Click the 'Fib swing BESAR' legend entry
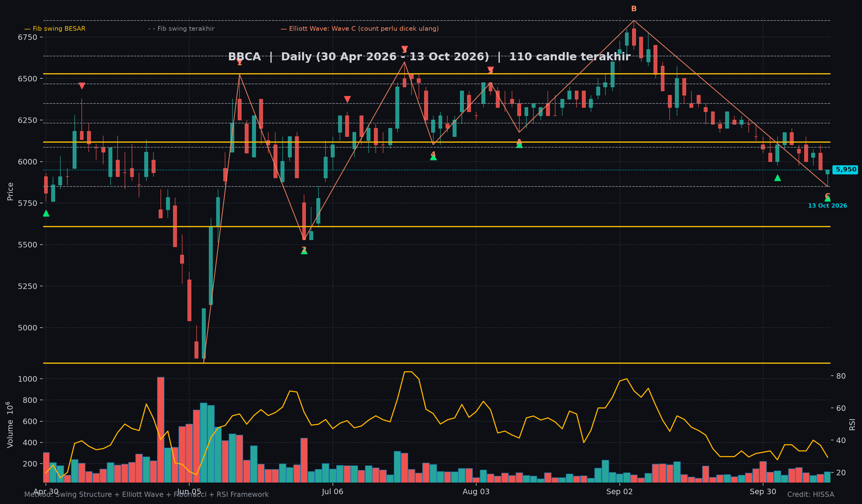Viewport: 862px width, 504px height. (x=55, y=29)
